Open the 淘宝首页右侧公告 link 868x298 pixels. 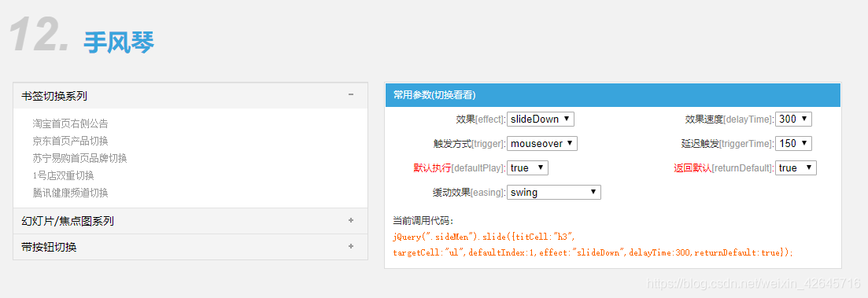coord(70,123)
